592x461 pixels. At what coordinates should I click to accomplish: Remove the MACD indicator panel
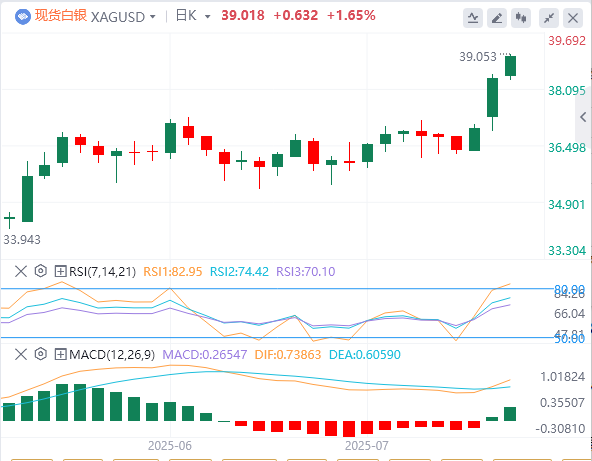click(21, 354)
